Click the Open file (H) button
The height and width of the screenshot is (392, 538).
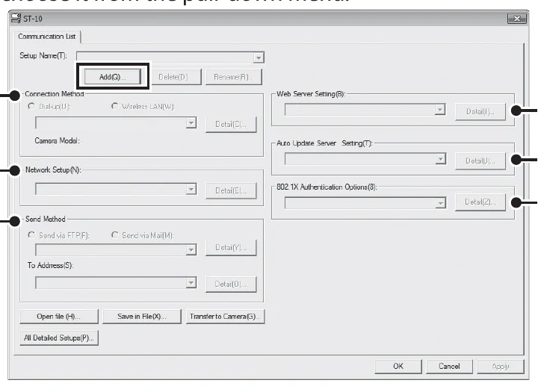59,317
